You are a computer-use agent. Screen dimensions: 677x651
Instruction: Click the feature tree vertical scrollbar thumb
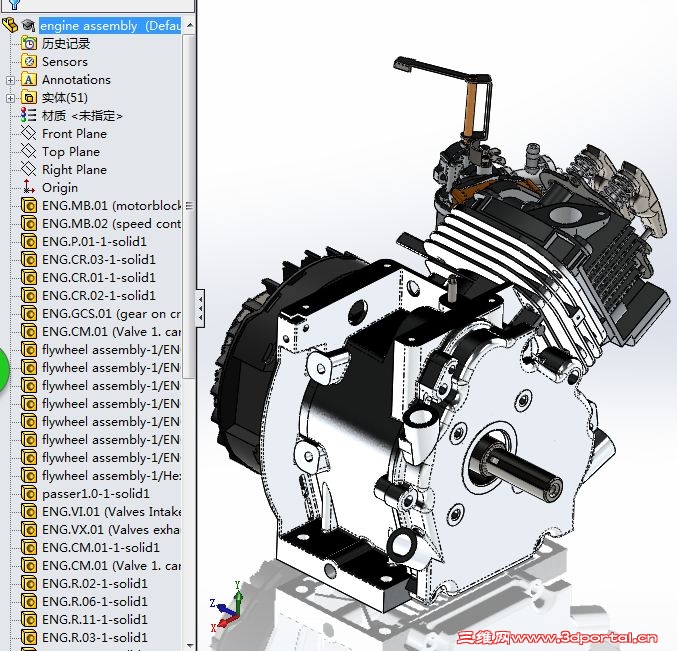(x=189, y=206)
